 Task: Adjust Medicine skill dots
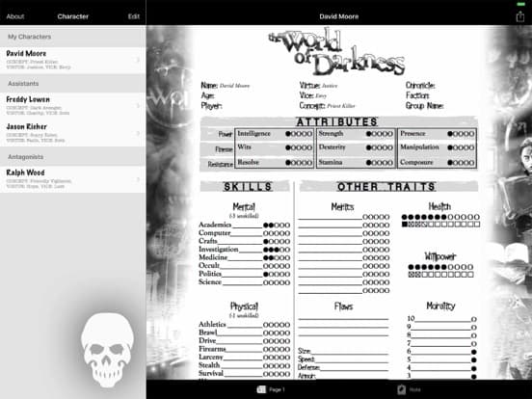click(277, 258)
